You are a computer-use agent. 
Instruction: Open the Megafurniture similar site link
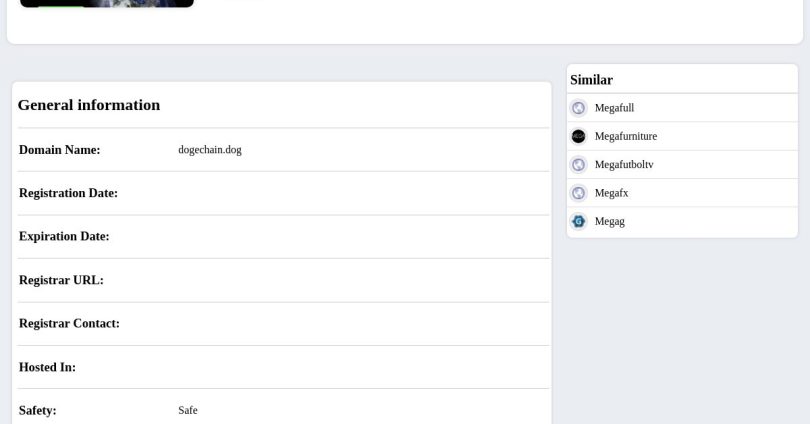click(x=625, y=136)
